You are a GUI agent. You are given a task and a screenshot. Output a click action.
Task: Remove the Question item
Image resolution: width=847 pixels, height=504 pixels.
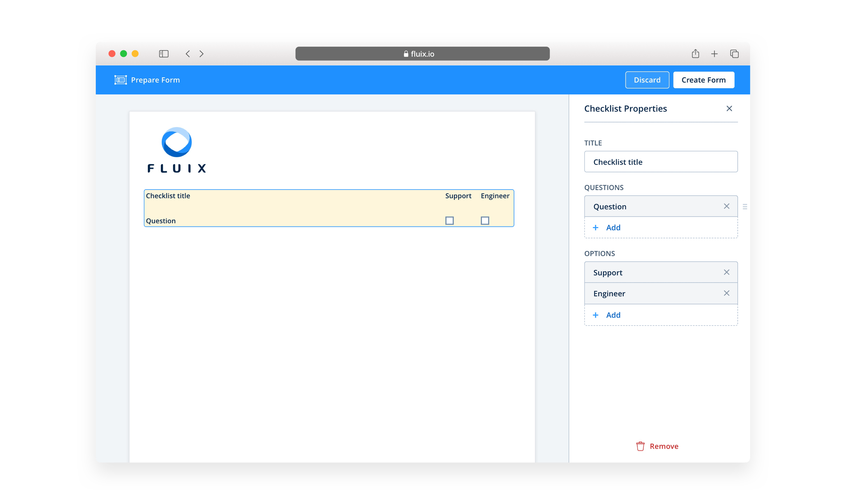click(726, 206)
